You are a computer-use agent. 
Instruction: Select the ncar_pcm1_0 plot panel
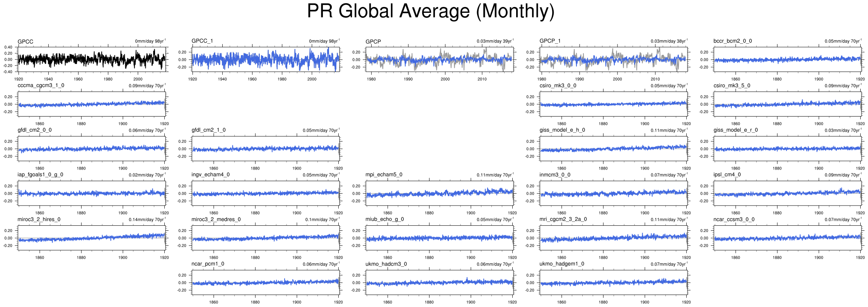(266, 282)
